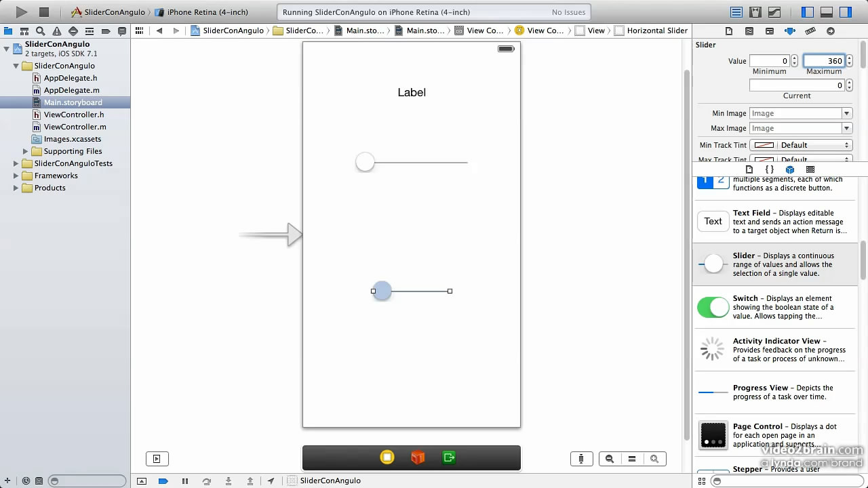Viewport: 868px width, 488px height.
Task: Click the First Responder orange cube icon
Action: (x=418, y=457)
